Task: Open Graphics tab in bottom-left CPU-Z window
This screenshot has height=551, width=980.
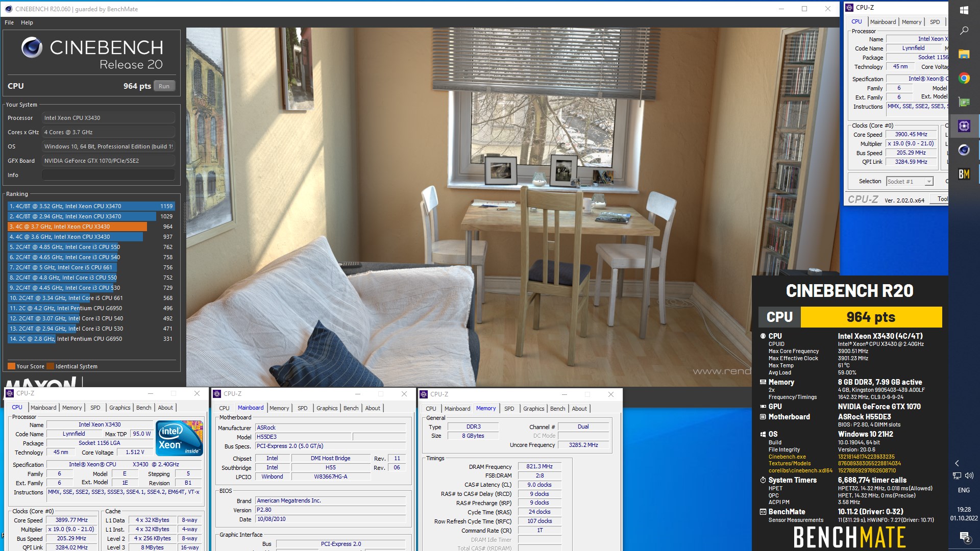Action: pos(120,408)
